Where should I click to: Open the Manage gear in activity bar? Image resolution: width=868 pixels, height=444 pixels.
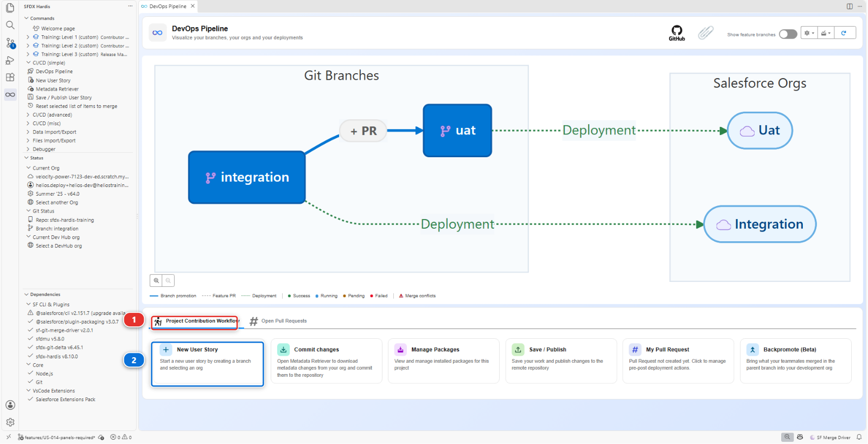click(10, 422)
